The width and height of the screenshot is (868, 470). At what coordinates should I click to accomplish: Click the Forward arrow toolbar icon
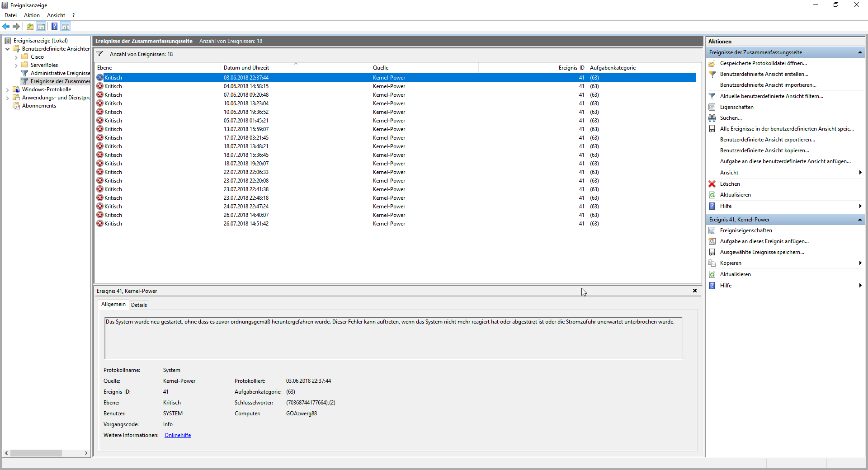16,27
